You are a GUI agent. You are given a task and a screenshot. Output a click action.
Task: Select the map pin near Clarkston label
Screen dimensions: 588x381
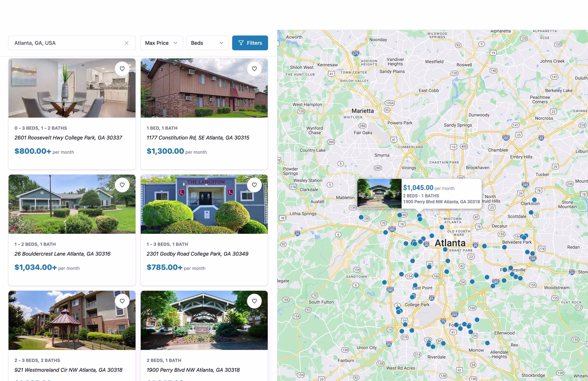[x=534, y=200]
